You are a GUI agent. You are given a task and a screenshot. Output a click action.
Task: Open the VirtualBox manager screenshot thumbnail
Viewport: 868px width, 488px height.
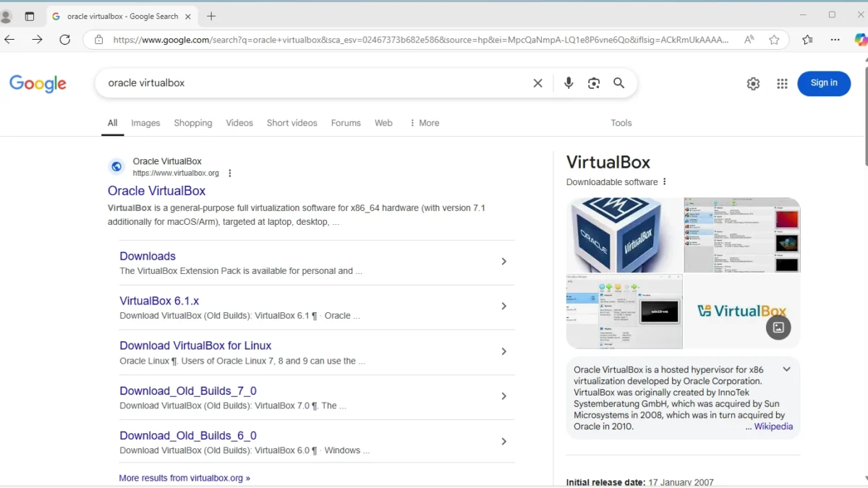tap(742, 235)
